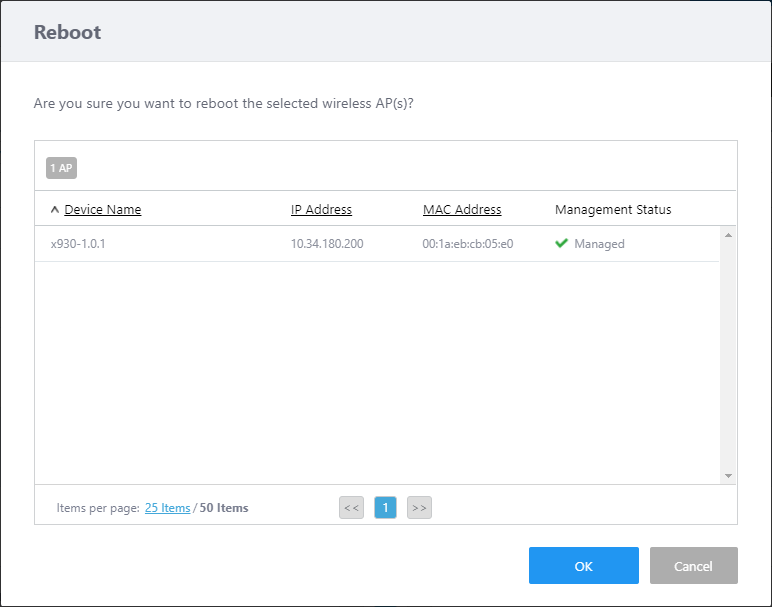Screen dimensions: 772x607
Task: Choose 50 Items per page
Action: point(224,508)
